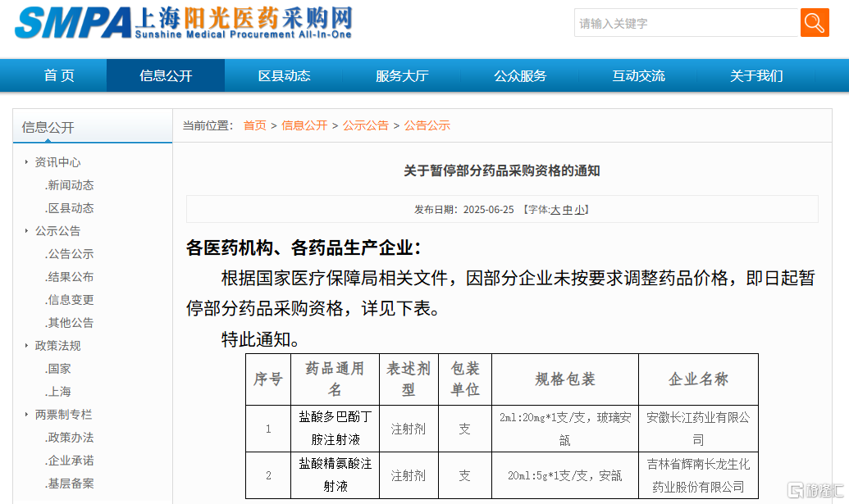This screenshot has width=849, height=504.
Task: Open 国家 under 政策法规
Action: 58,369
